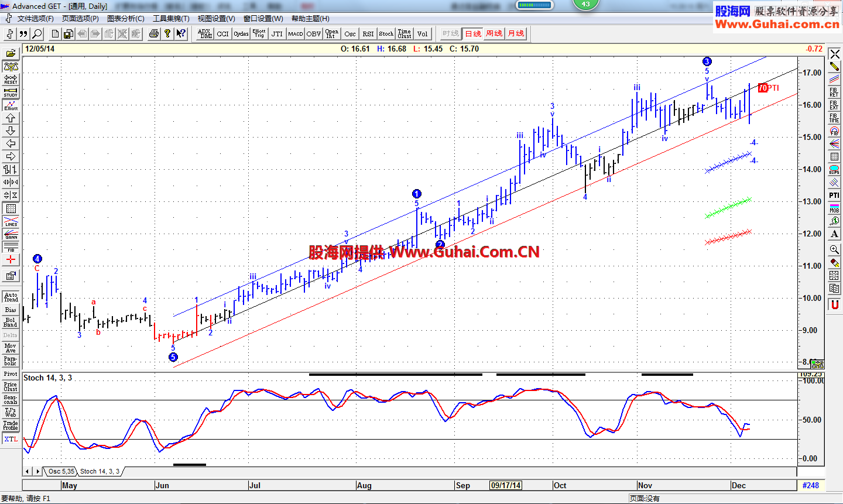Screen dimensions: 843x504
Task: Click the 09/17/14 date marker on time axis
Action: tap(506, 485)
